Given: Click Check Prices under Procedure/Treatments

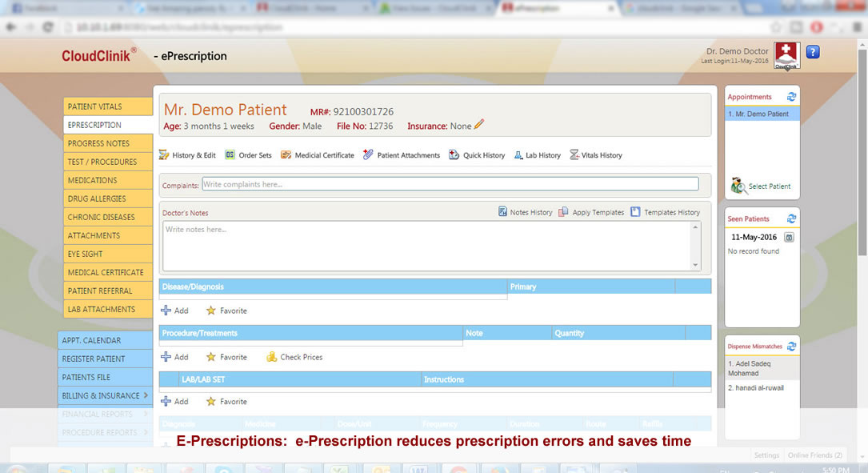Looking at the screenshot, I should pos(294,357).
